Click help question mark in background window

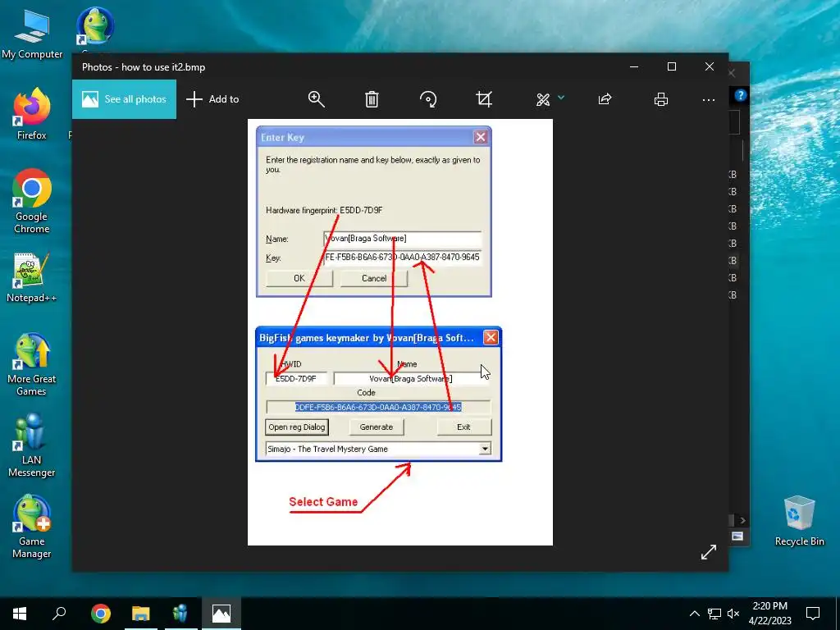pos(741,95)
